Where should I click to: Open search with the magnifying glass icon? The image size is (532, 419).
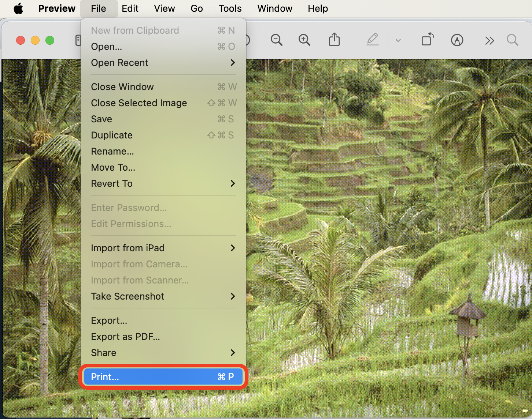(512, 40)
